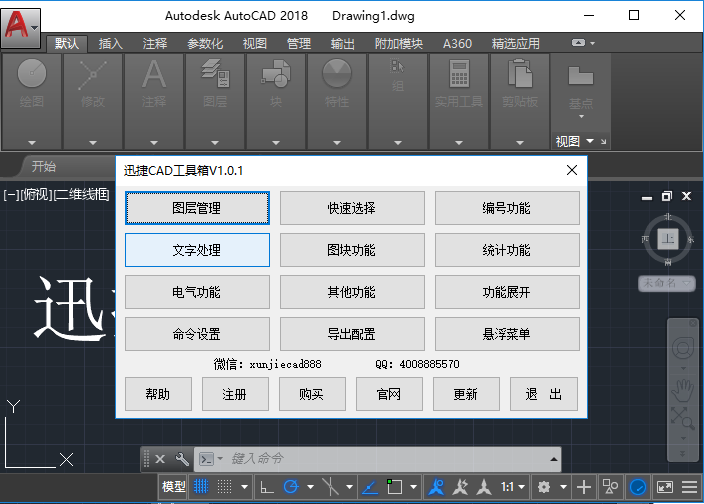The height and width of the screenshot is (504, 704).
Task: Toggle ortho mode in status bar
Action: [x=267, y=487]
